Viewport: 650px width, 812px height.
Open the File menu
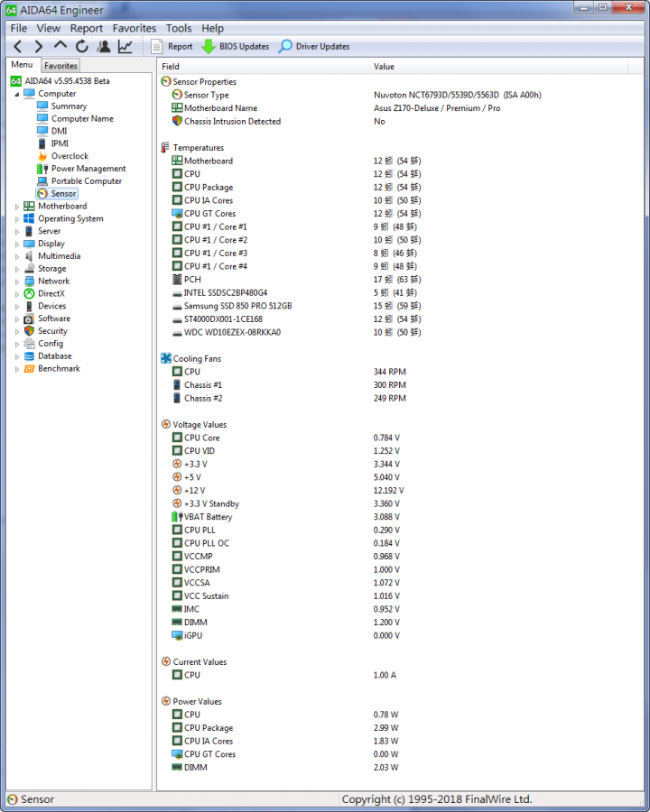click(x=19, y=29)
